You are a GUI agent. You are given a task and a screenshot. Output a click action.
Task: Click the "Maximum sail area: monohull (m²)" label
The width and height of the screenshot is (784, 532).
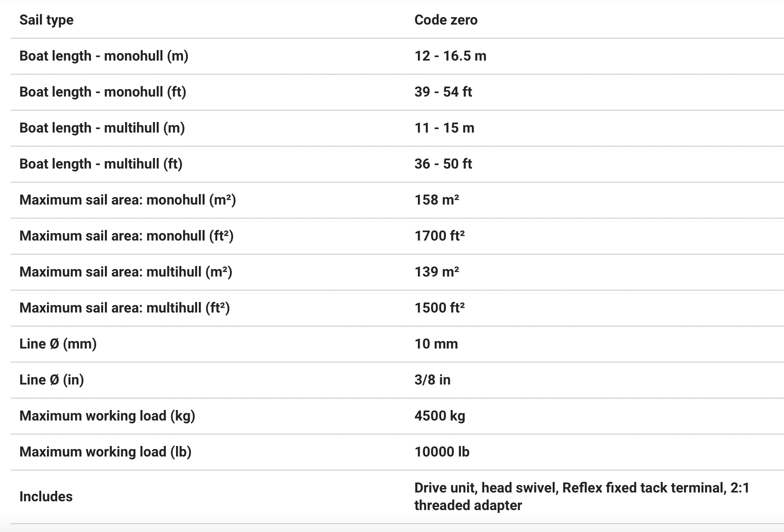(128, 200)
